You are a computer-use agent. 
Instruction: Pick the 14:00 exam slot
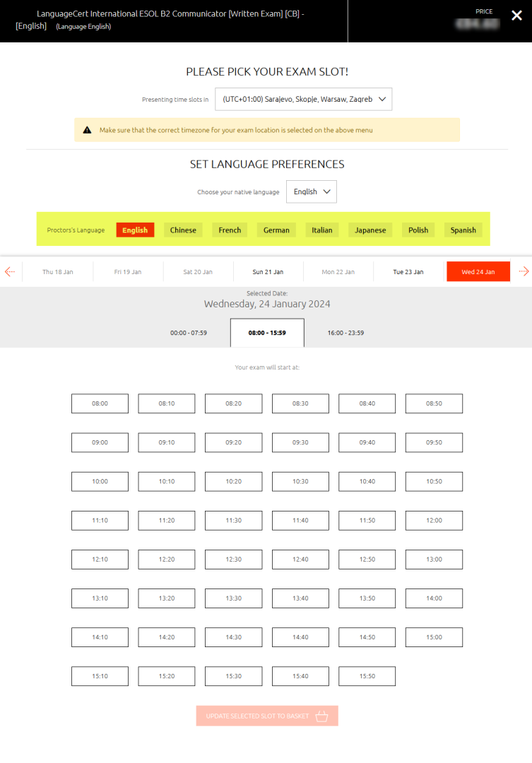coord(435,598)
